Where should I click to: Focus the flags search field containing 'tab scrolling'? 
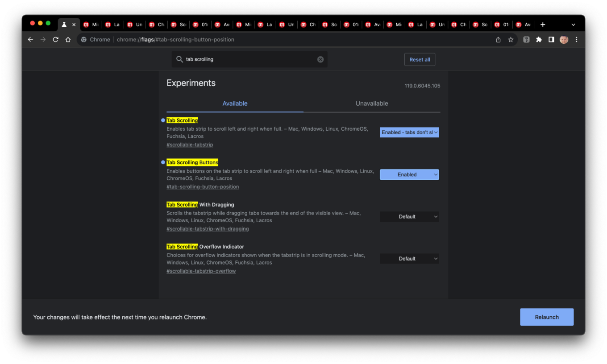pos(249,59)
